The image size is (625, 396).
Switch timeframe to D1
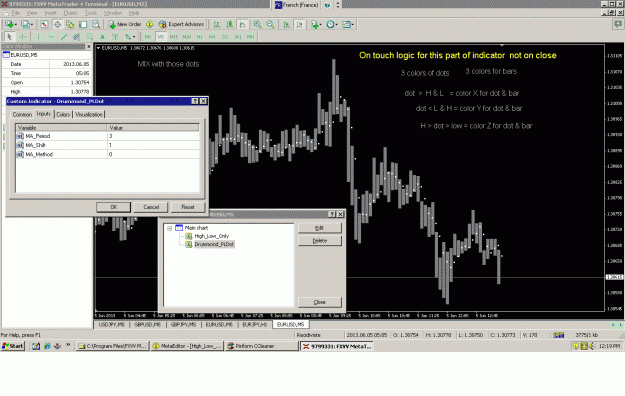click(225, 37)
